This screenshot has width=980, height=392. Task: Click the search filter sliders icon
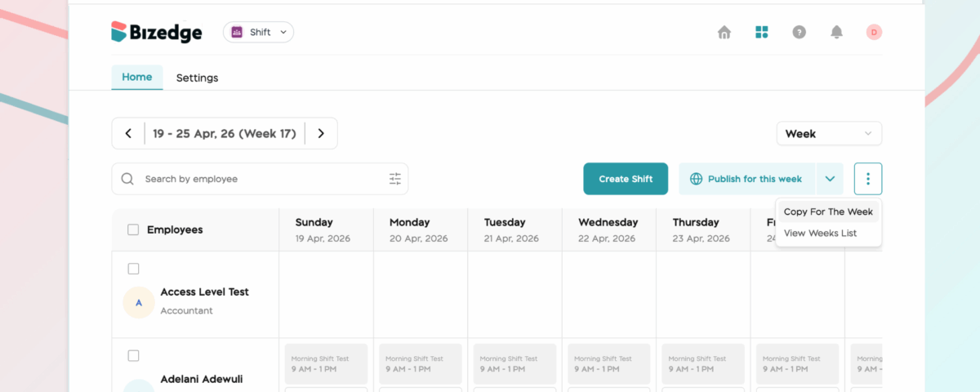pos(395,179)
